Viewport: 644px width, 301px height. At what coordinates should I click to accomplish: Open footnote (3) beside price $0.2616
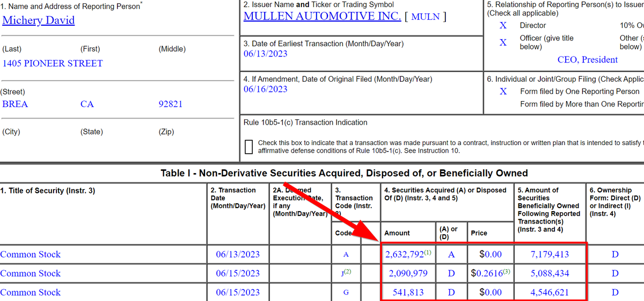click(507, 271)
